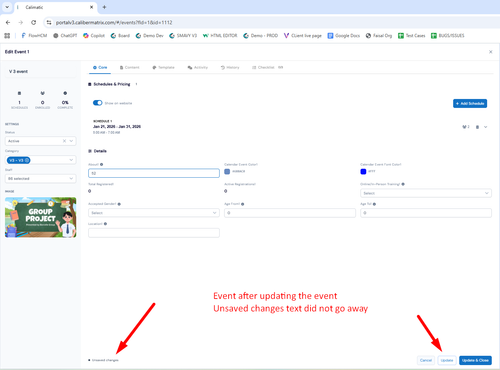Click the Enrolled count stat icon
Screen dimensions: 500x370
click(42, 93)
